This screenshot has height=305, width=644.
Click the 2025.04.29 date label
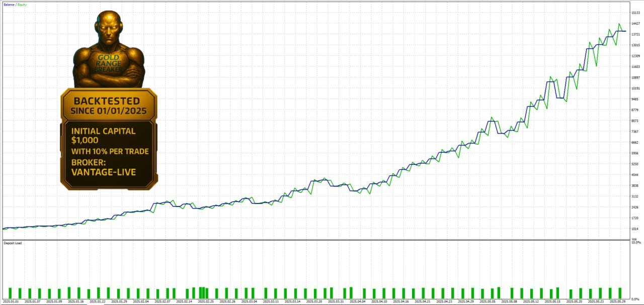pyautogui.click(x=466, y=302)
